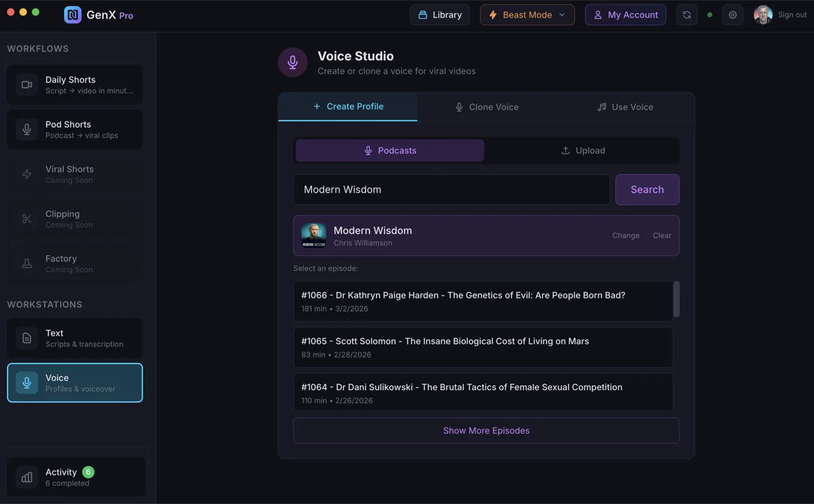Image resolution: width=814 pixels, height=504 pixels.
Task: Click the Voice Studio microphone header icon
Action: coord(292,62)
